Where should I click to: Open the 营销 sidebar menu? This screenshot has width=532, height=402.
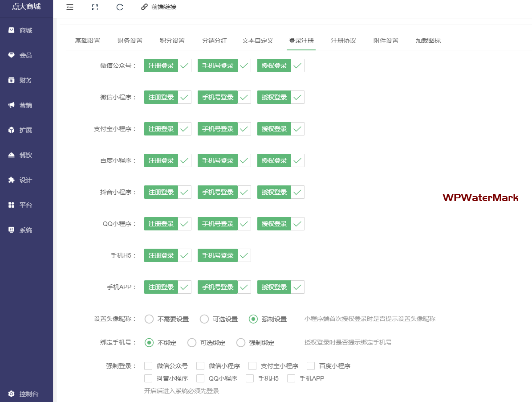pyautogui.click(x=26, y=105)
